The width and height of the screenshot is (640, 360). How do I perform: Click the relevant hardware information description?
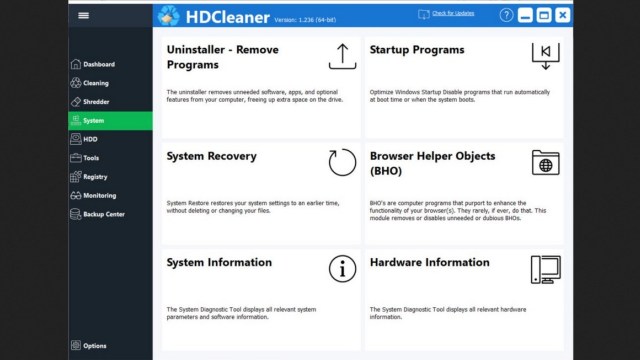[x=448, y=313]
